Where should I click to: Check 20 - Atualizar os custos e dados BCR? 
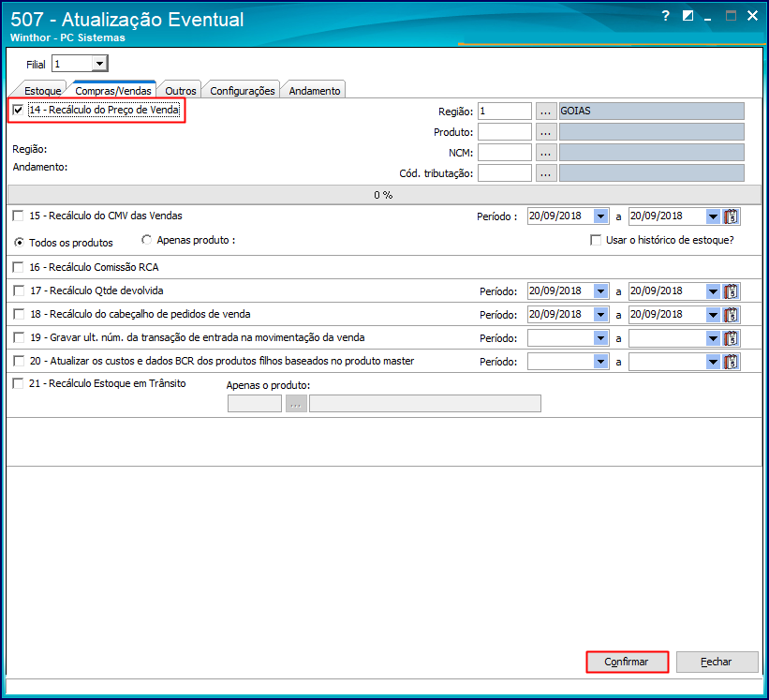point(18,362)
